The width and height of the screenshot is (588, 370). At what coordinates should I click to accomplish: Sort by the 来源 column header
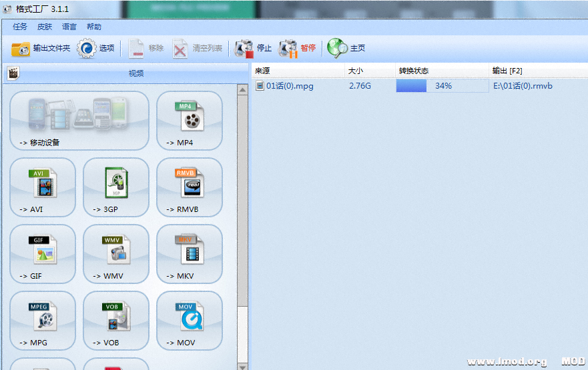(x=298, y=71)
